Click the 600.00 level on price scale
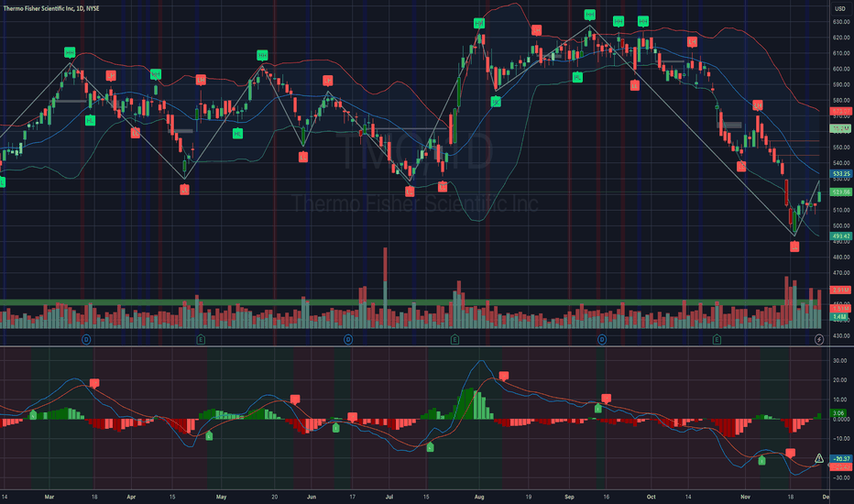854x504 pixels. 841,69
